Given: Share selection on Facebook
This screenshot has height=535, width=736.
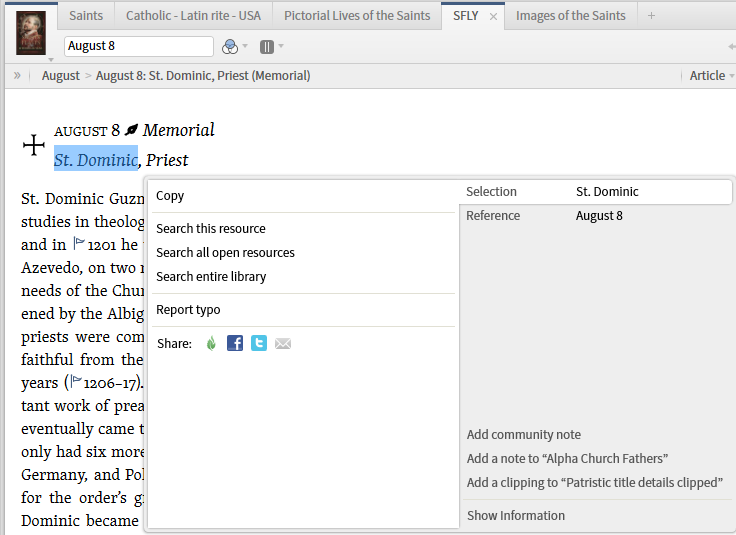Looking at the screenshot, I should click(x=235, y=343).
